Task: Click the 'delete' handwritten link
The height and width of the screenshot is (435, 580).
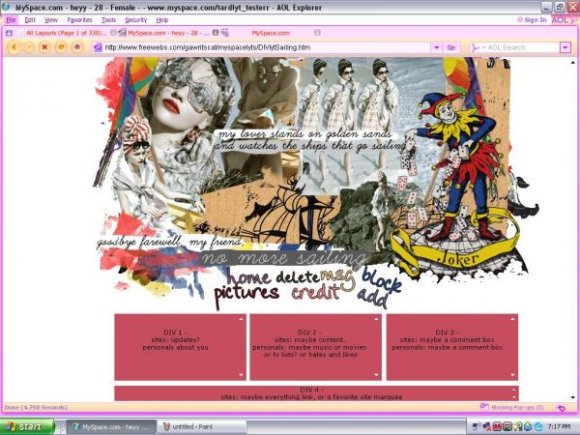Action: pyautogui.click(x=298, y=277)
